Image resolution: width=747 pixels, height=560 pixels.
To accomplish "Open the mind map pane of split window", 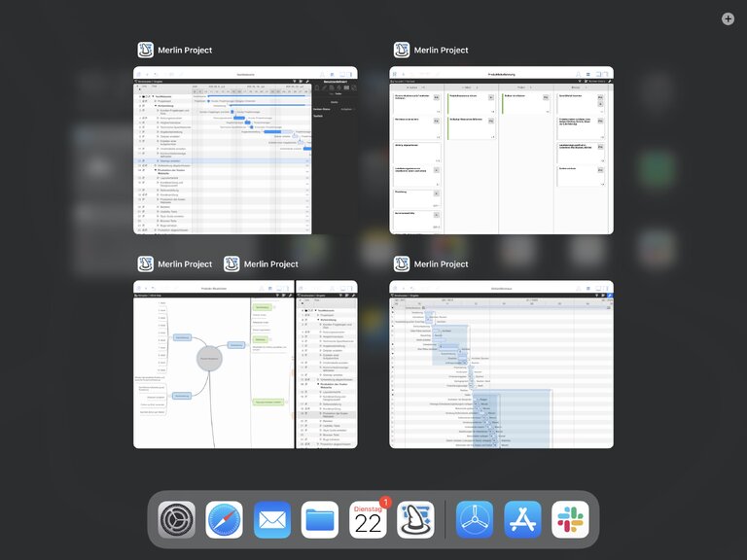I will (x=213, y=365).
